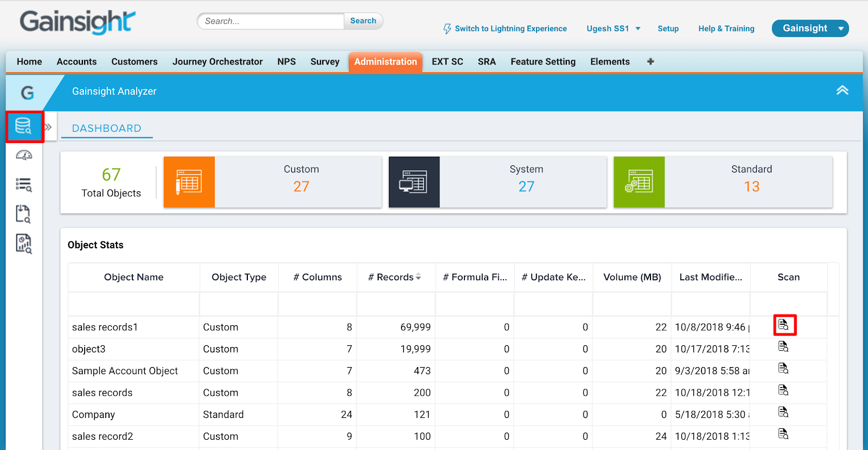This screenshot has width=868, height=450.
Task: Click the Company object name cell
Action: 93,415
